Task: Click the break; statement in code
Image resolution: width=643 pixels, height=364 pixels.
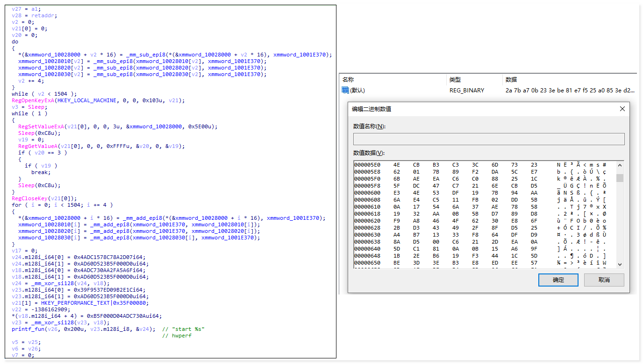Action: pyautogui.click(x=41, y=172)
